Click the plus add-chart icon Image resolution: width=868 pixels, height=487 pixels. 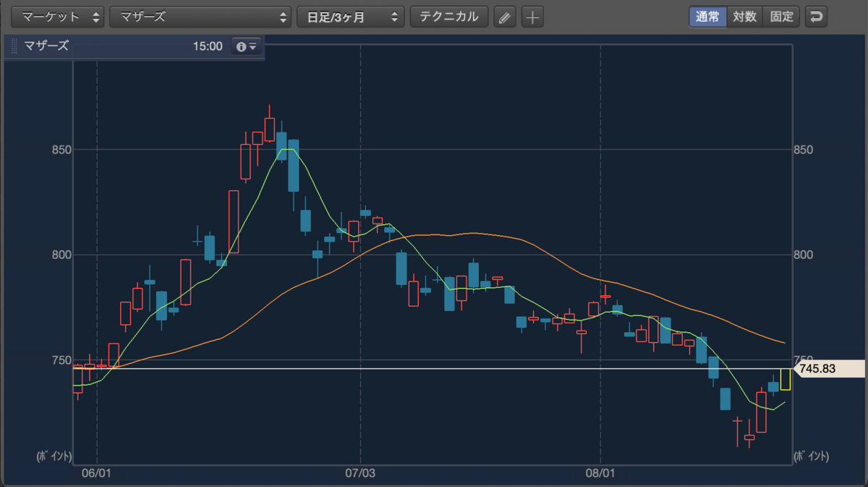(x=532, y=17)
